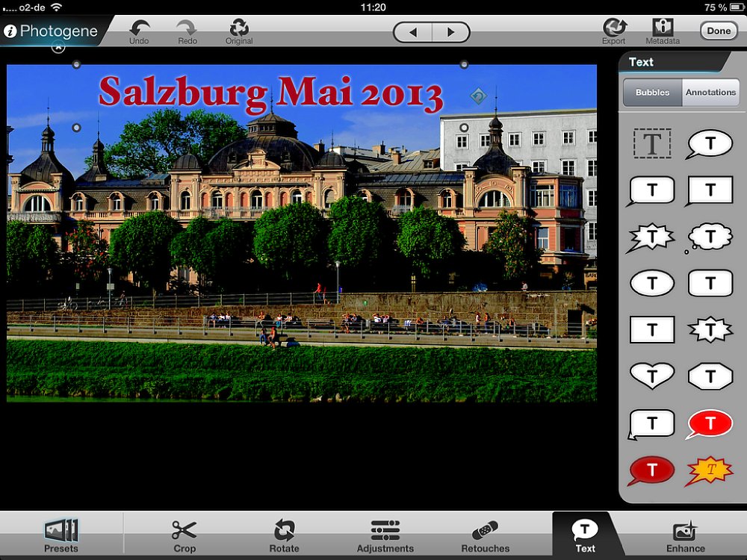Switch to Bubbles segment
This screenshot has height=560, width=747.
[653, 93]
